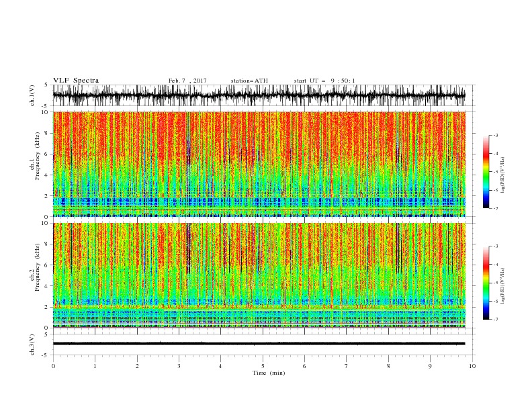This screenshot has width=532, height=411.
Task: Click "-7" on the lower color scale
Action: pos(495,319)
